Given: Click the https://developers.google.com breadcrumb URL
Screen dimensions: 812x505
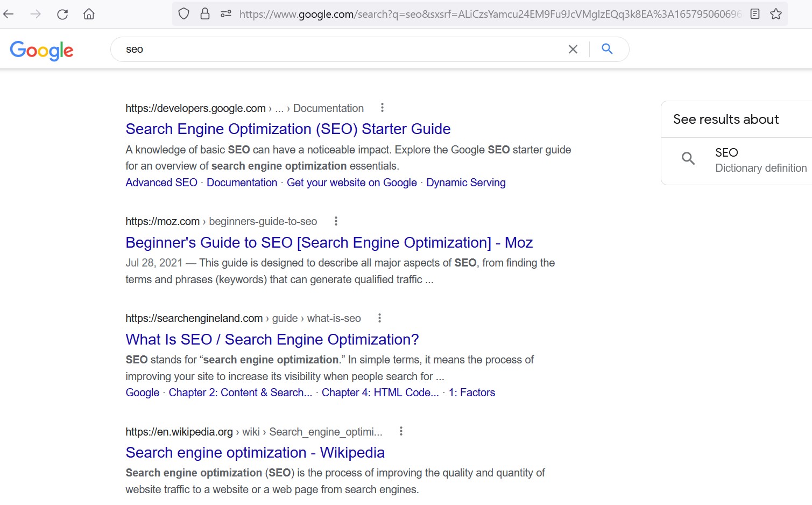Looking at the screenshot, I should point(196,108).
